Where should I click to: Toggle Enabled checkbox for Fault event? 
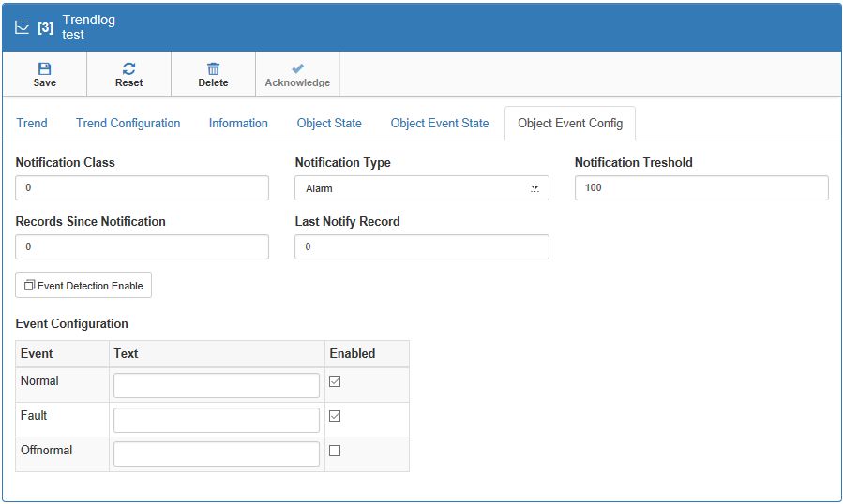pyautogui.click(x=335, y=416)
